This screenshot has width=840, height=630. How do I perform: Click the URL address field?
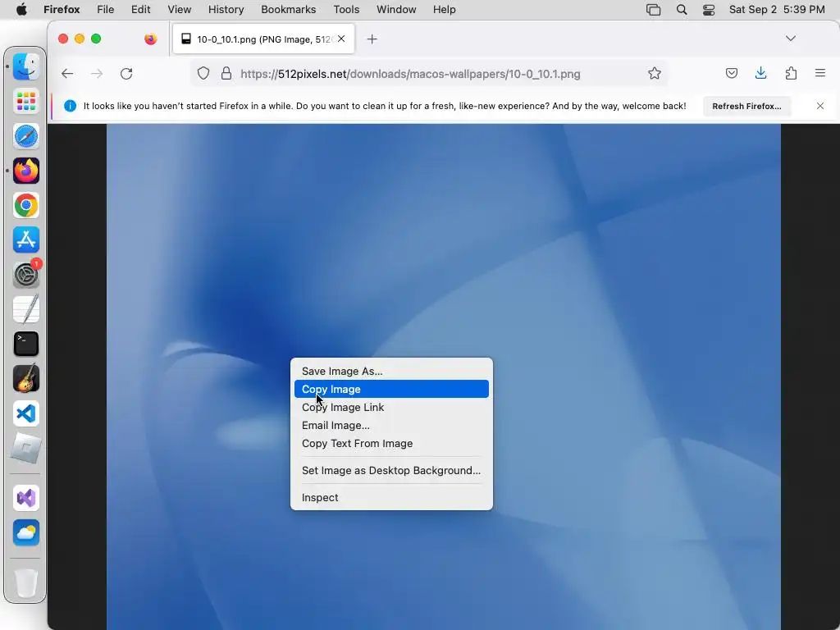[x=428, y=74]
